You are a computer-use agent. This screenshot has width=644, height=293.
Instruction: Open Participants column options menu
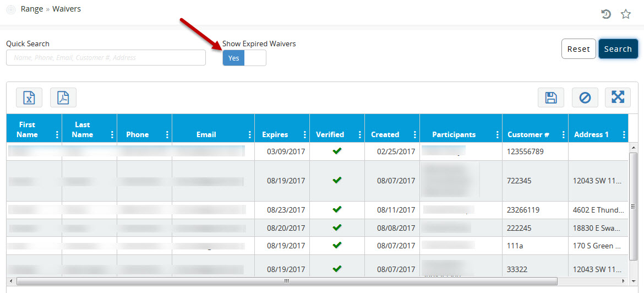[498, 135]
